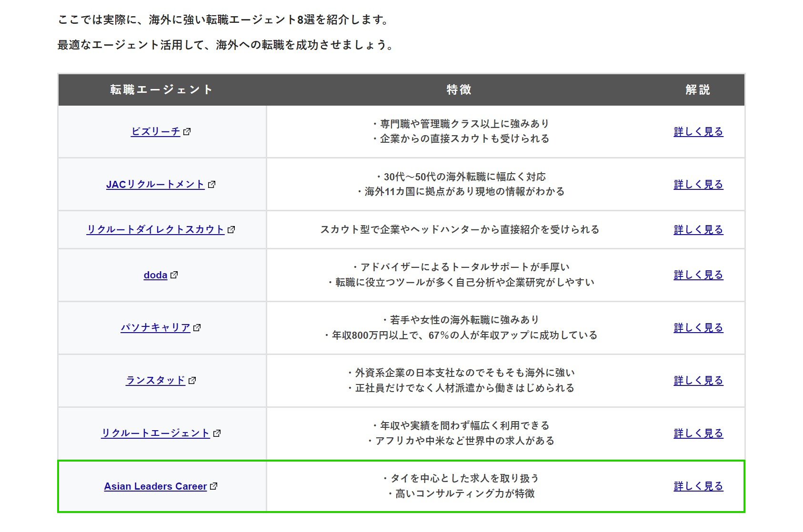
Task: Click text 若手や女性の海外転職に強みあり
Action: click(x=464, y=320)
